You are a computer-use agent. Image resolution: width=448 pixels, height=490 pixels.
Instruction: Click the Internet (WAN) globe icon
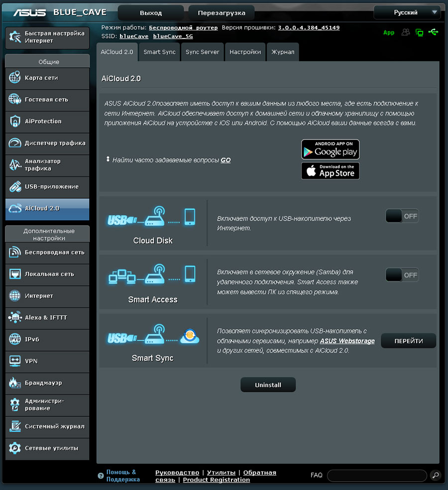point(14,296)
